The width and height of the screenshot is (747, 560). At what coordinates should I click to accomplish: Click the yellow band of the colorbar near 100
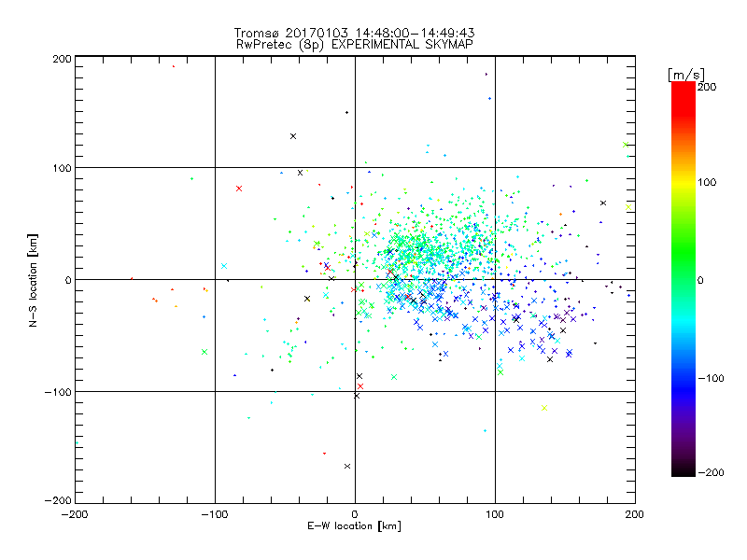click(x=684, y=183)
